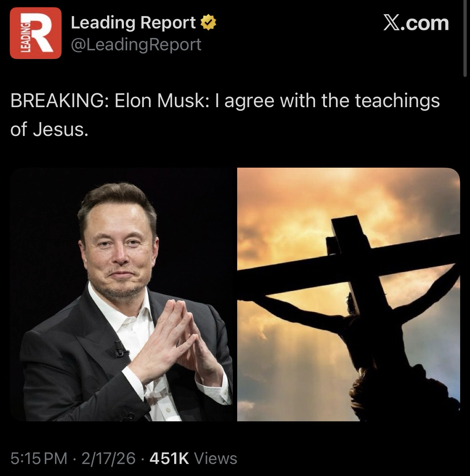Click the X logo in the X.com watermark
This screenshot has width=470, height=476.
coord(392,23)
